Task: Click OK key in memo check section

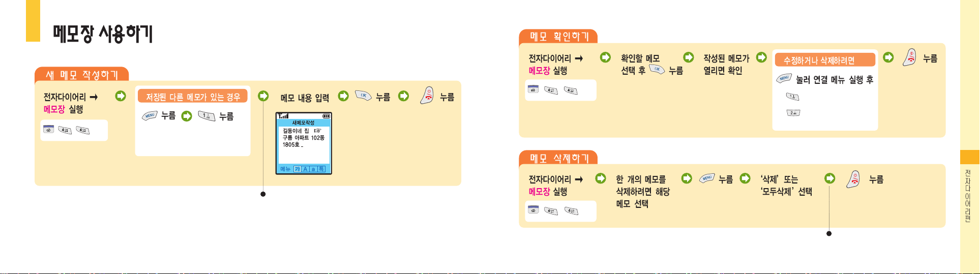Action: [x=657, y=70]
